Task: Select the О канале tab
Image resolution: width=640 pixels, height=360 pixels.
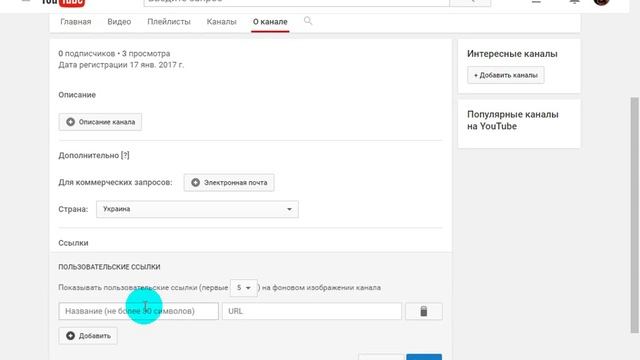Action: pos(270,22)
